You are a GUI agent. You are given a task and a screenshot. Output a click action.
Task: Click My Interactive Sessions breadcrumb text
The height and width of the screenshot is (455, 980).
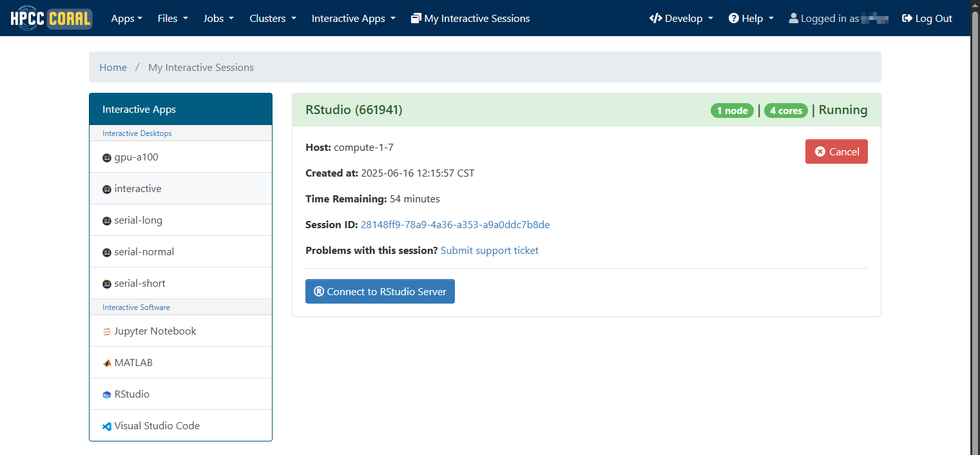tap(201, 68)
